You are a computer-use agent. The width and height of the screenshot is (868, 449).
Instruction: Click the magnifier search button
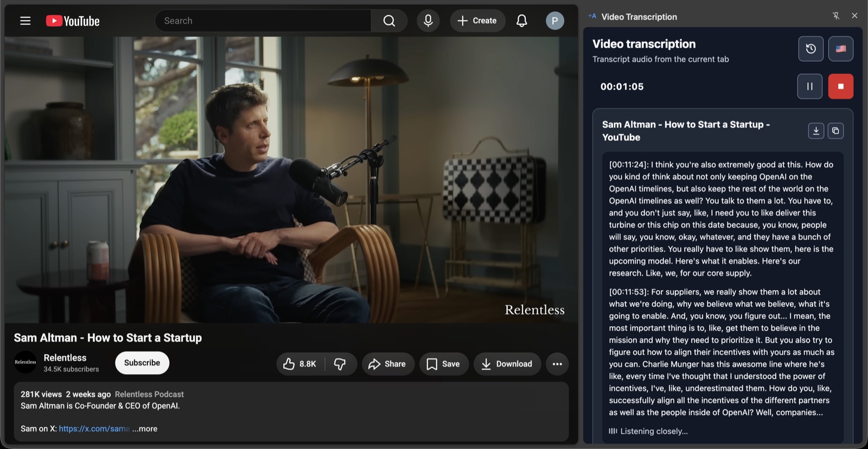pyautogui.click(x=389, y=21)
